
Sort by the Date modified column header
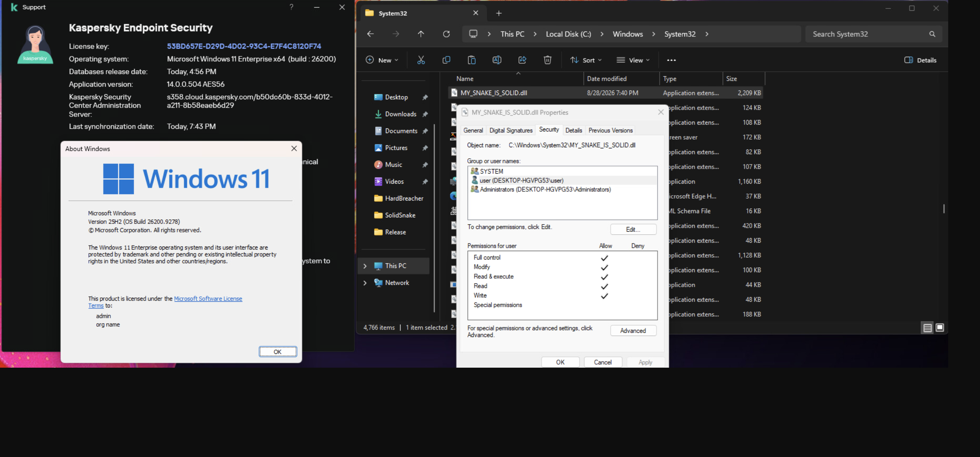(621, 79)
